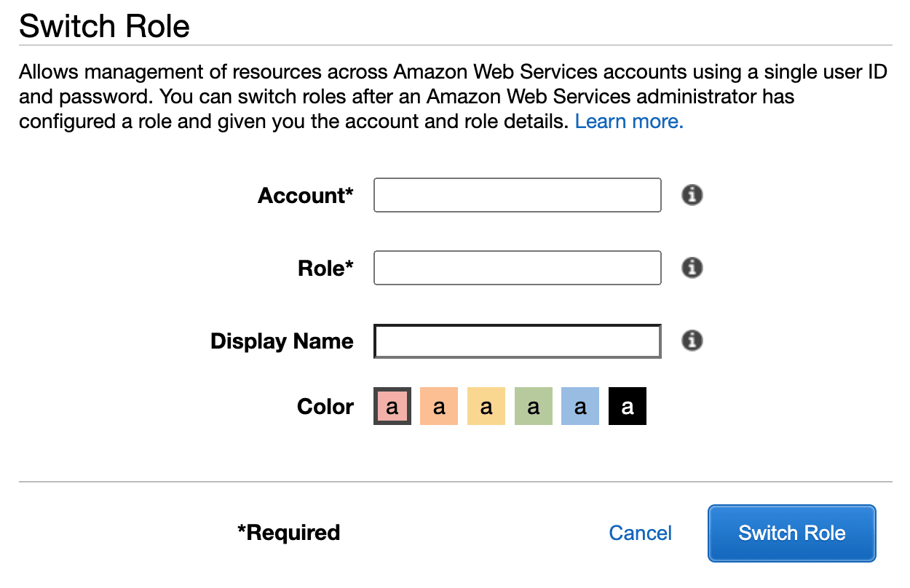Click the Account* field label
910x588 pixels.
click(306, 196)
